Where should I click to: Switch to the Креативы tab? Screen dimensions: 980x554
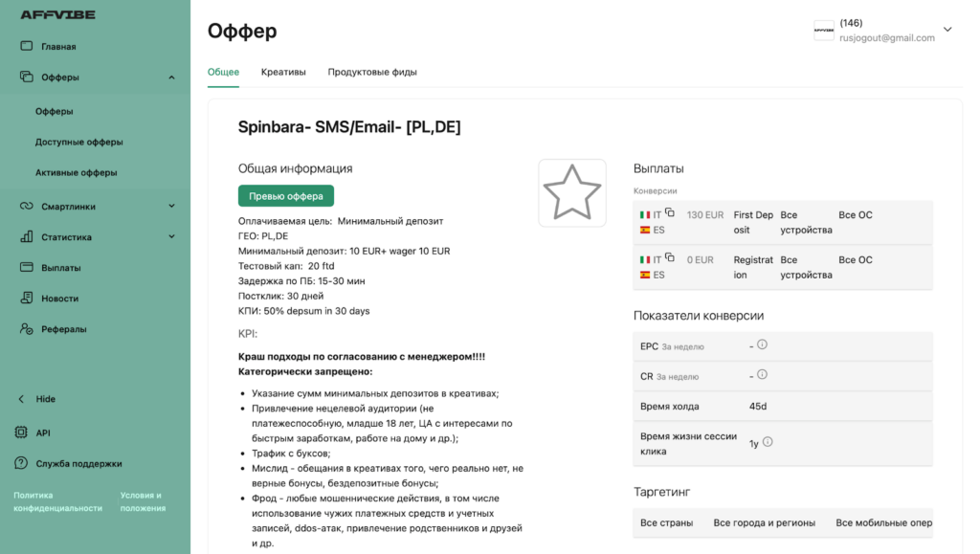point(283,72)
